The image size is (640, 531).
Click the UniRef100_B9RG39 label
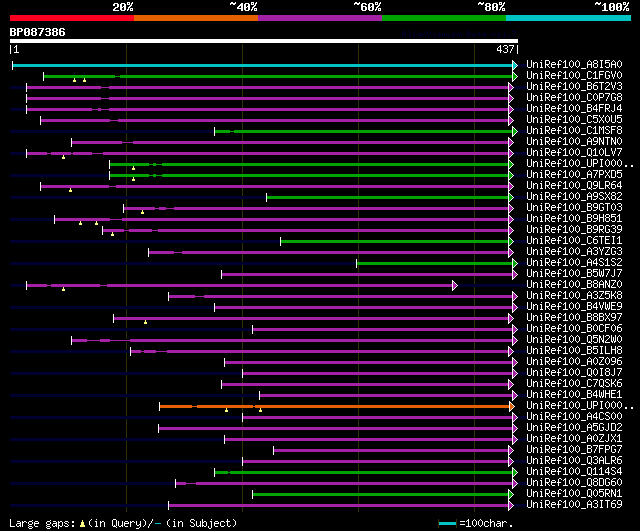(x=574, y=230)
